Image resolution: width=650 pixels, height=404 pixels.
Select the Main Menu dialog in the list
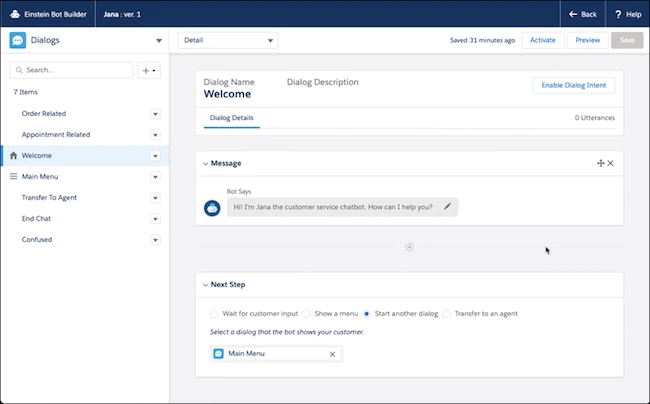(x=40, y=177)
